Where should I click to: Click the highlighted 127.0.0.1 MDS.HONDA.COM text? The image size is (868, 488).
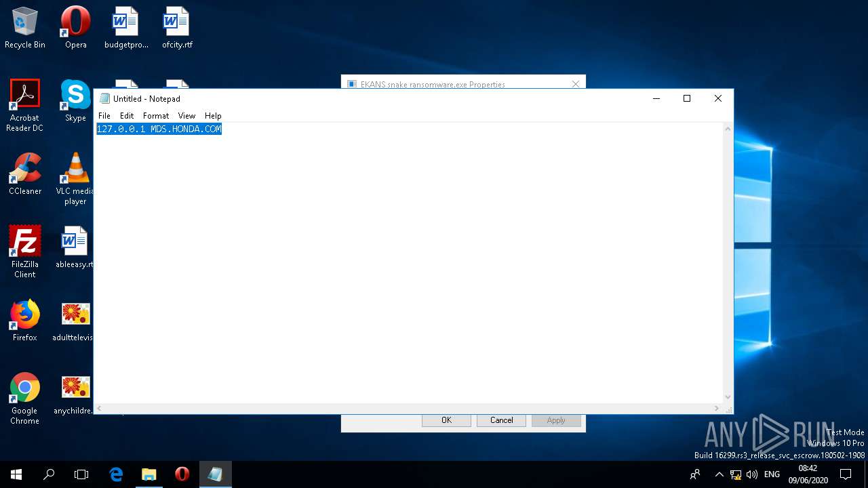click(x=159, y=129)
